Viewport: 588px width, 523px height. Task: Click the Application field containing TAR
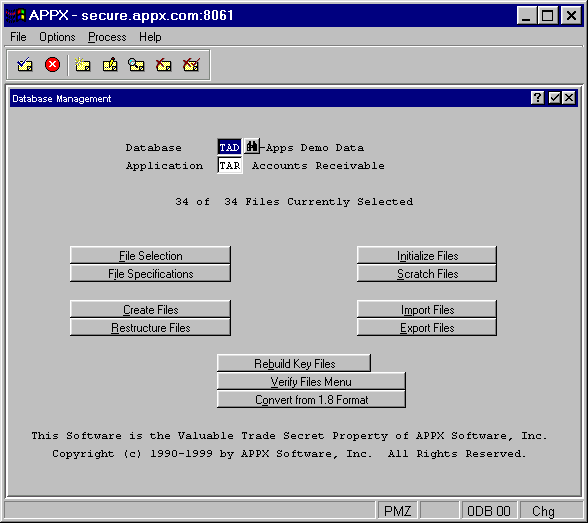(230, 165)
